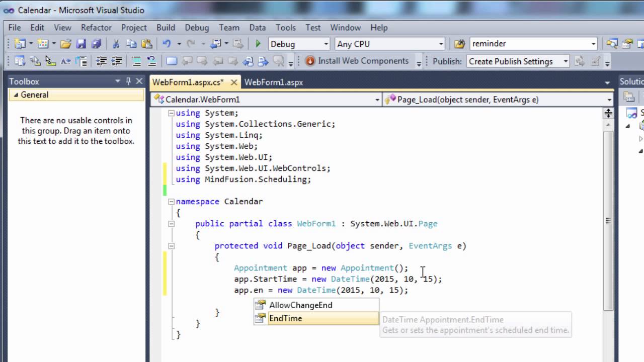644x362 pixels.
Task: Click the editor split bar above the scrollbar
Action: (x=608, y=113)
